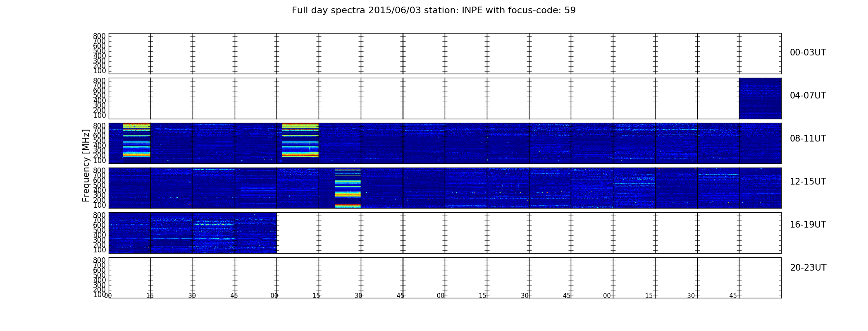Click the 'Frequency [MHz]' axis label
Screen dimensions: 868x331
click(x=86, y=165)
